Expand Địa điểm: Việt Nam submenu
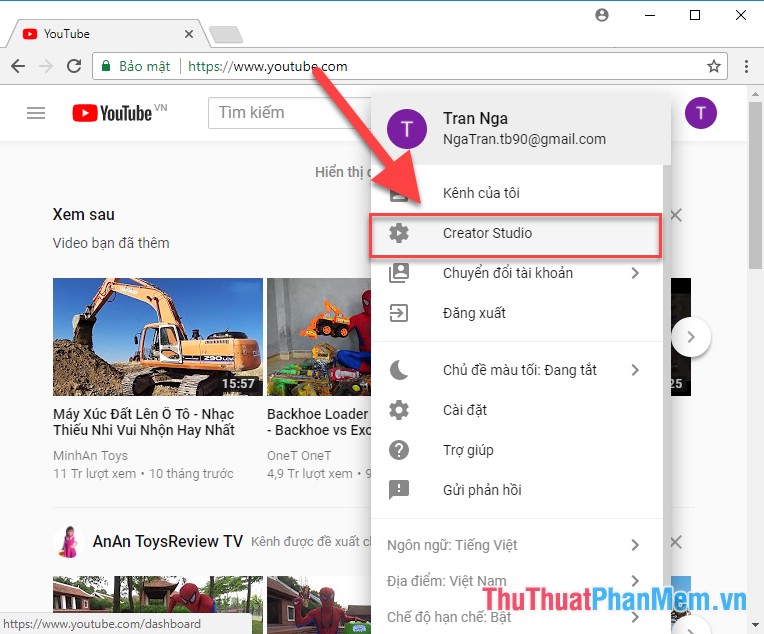This screenshot has height=634, width=764. [x=516, y=581]
